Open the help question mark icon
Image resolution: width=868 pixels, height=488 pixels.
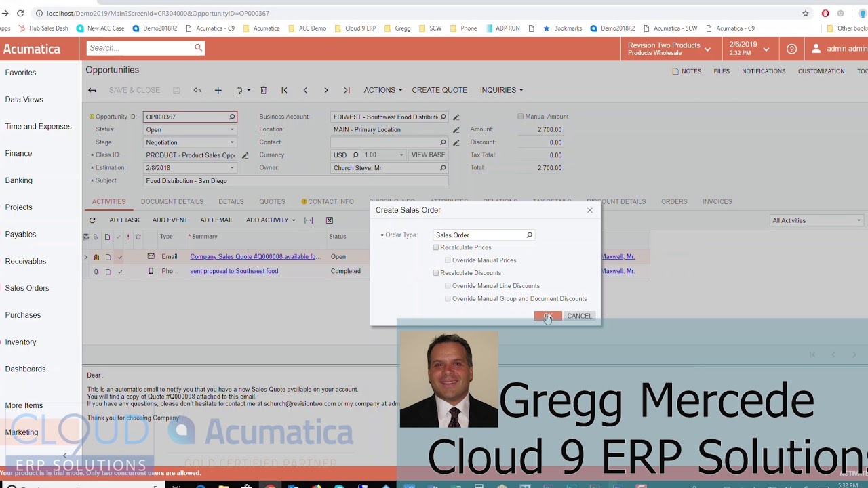coord(791,49)
